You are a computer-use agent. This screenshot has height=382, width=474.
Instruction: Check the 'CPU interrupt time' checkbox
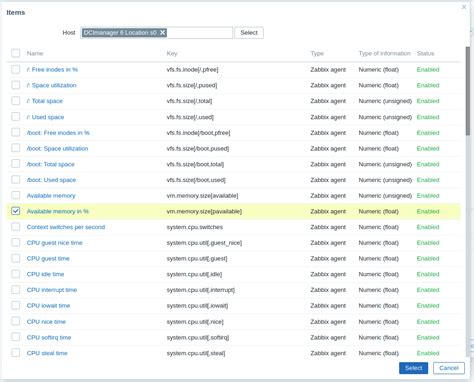click(16, 290)
